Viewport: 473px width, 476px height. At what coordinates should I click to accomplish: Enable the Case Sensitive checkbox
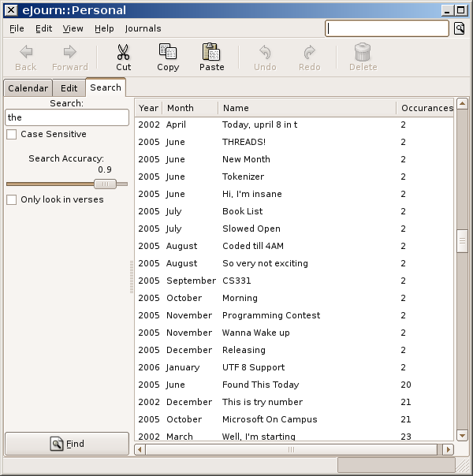[x=12, y=135]
